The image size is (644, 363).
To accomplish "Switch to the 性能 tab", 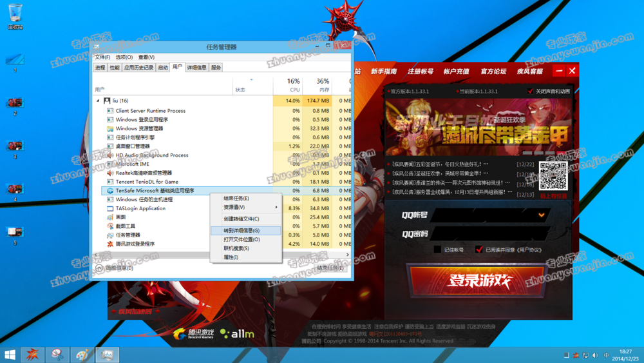I will click(115, 68).
